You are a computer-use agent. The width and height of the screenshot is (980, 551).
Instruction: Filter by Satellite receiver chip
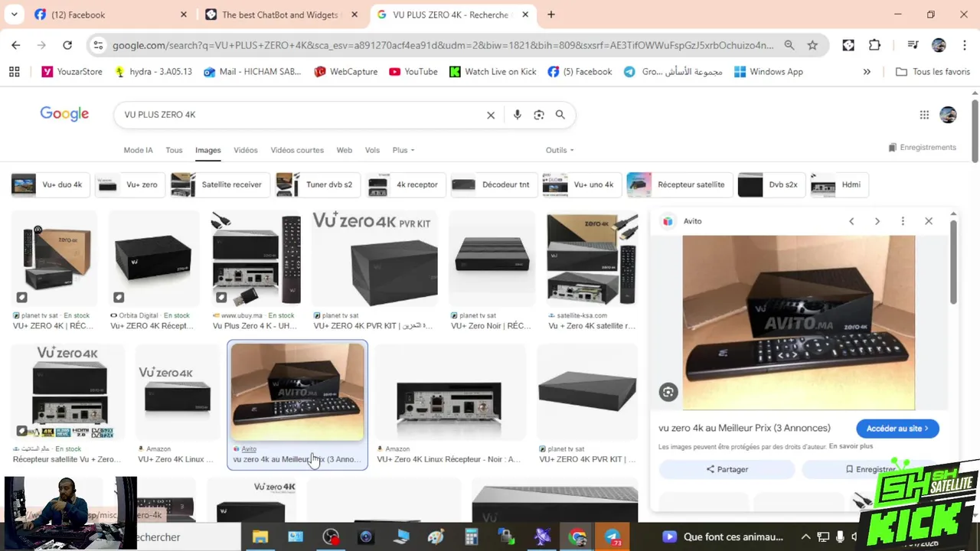tap(219, 184)
